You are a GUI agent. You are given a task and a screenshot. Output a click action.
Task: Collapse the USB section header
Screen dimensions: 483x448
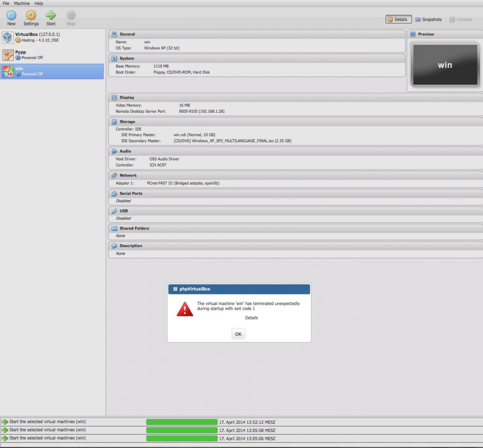tap(296, 211)
